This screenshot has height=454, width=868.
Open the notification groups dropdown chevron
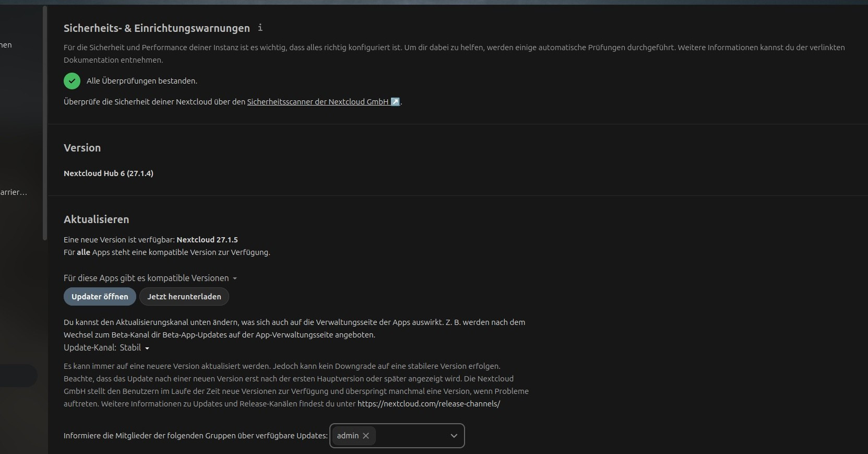[454, 436]
